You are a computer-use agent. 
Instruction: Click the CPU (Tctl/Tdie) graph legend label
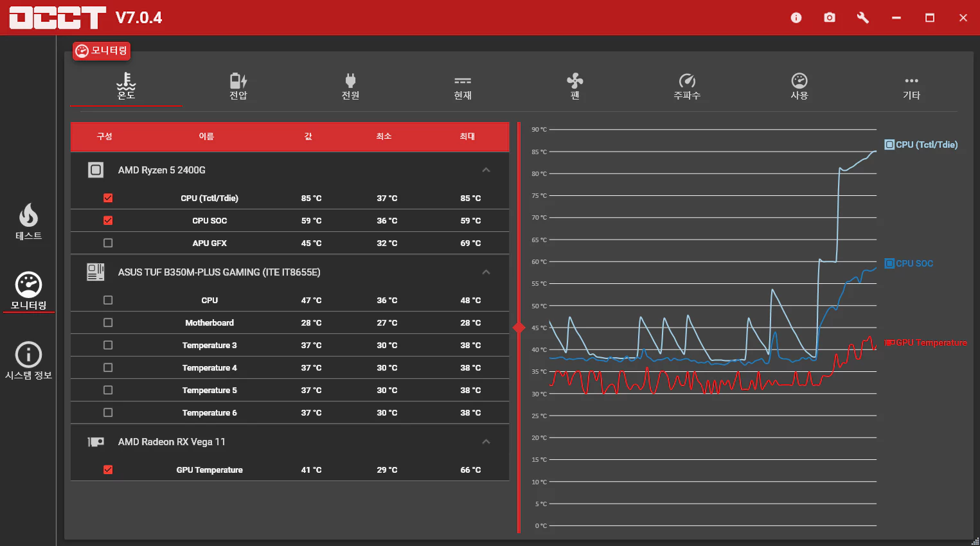(927, 145)
